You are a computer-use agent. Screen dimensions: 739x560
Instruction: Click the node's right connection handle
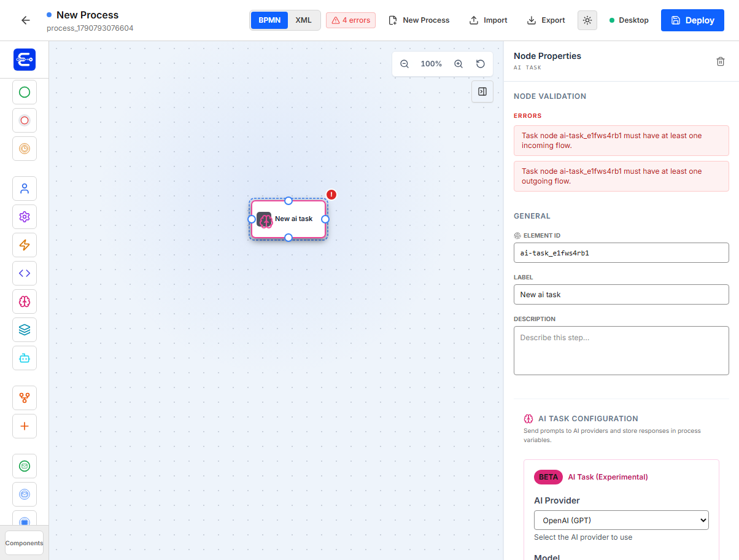pos(325,219)
